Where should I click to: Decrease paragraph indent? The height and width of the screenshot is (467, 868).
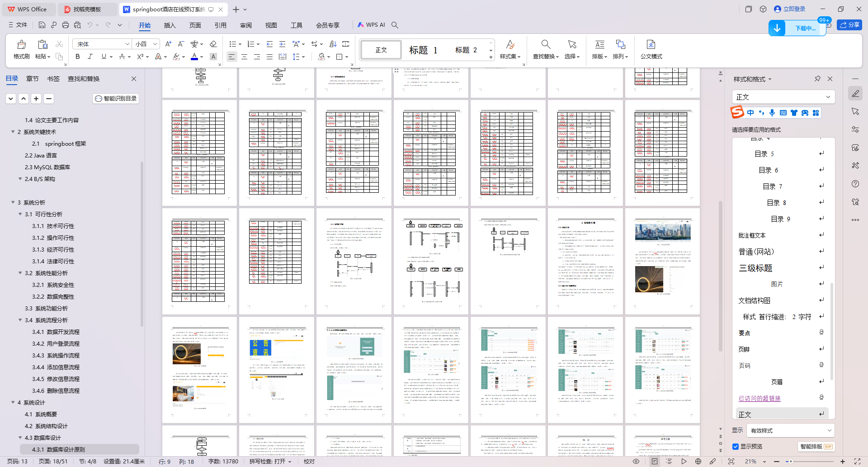click(269, 44)
